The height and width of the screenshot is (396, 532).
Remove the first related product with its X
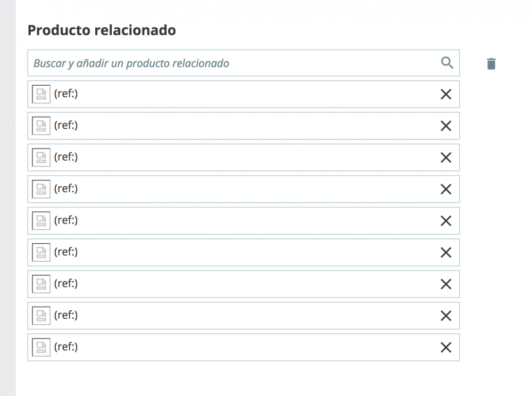pos(446,94)
